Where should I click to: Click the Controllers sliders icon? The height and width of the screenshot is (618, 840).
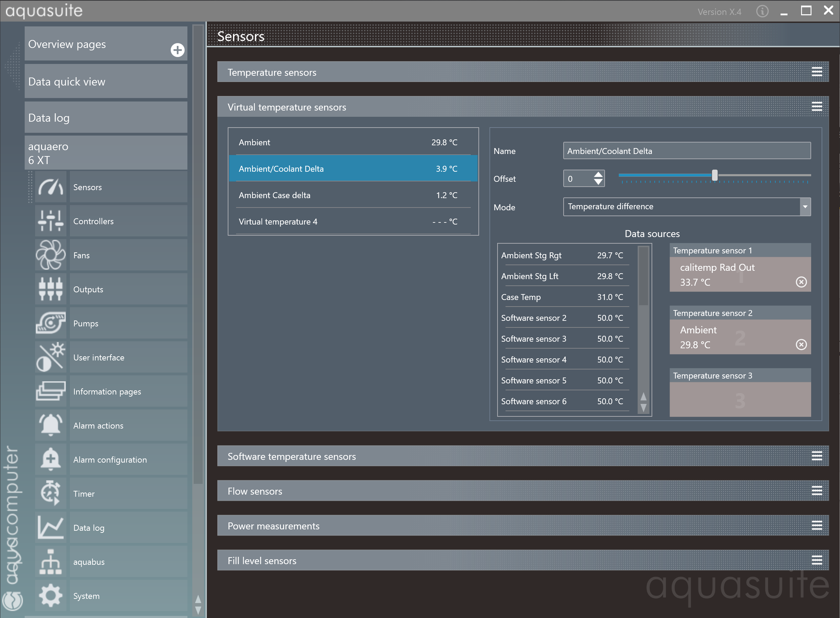[x=50, y=221]
